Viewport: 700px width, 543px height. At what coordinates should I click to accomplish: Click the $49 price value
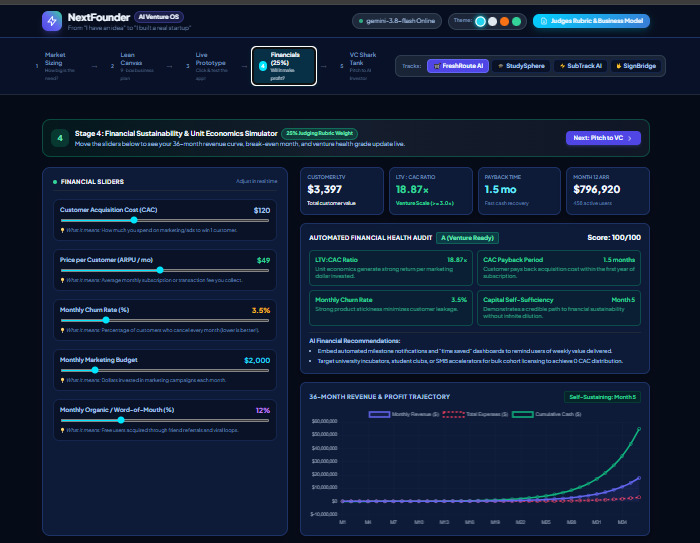point(263,260)
